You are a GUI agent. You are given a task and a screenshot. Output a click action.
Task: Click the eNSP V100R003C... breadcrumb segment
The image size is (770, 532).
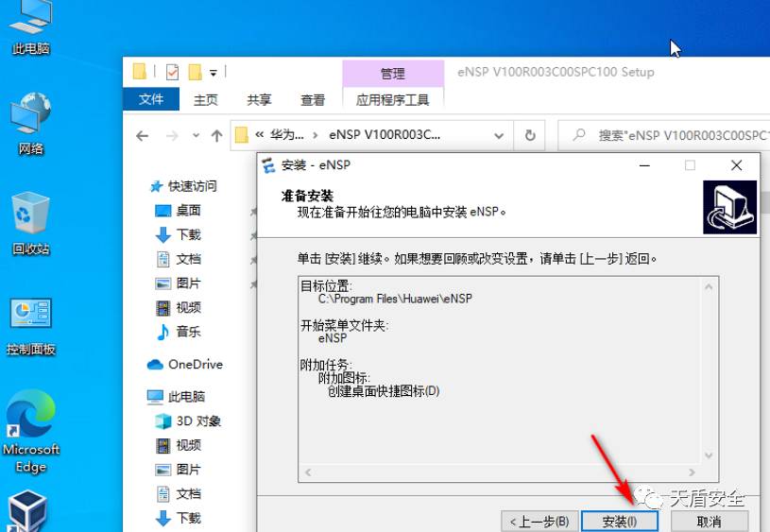[x=385, y=134]
